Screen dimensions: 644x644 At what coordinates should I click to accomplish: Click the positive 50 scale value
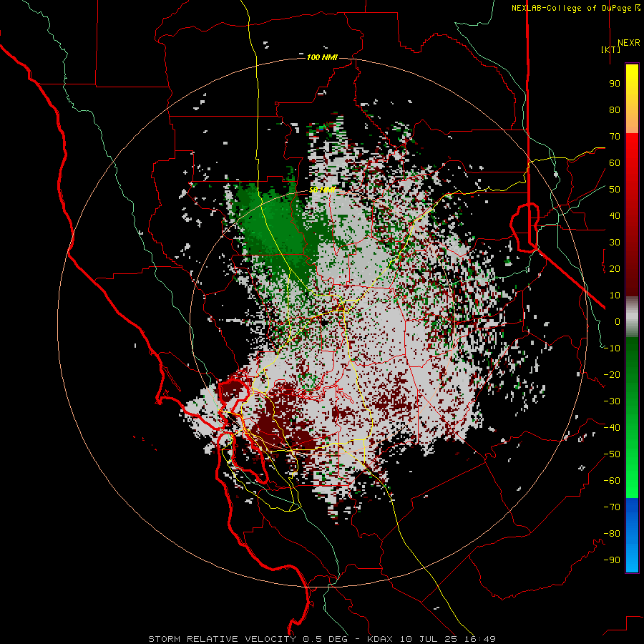[x=615, y=190]
